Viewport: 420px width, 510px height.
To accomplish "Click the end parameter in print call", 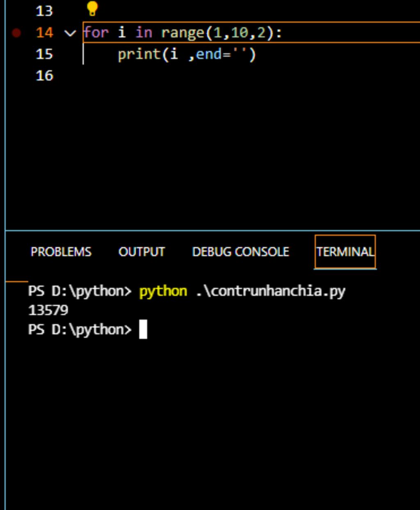I will pos(208,54).
